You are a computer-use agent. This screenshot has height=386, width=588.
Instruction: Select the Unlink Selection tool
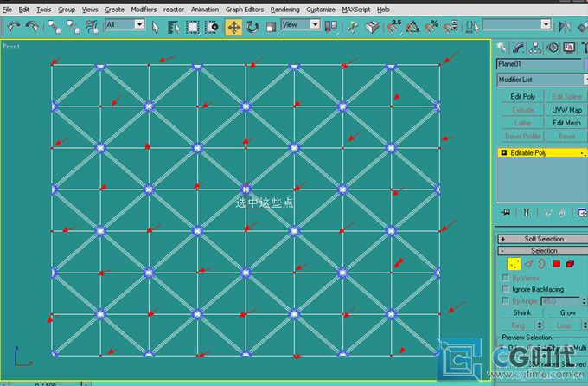tap(73, 27)
